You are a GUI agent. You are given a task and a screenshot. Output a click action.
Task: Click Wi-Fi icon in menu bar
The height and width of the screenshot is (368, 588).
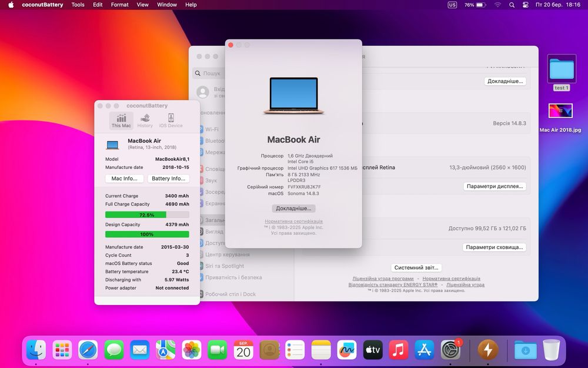click(x=497, y=5)
